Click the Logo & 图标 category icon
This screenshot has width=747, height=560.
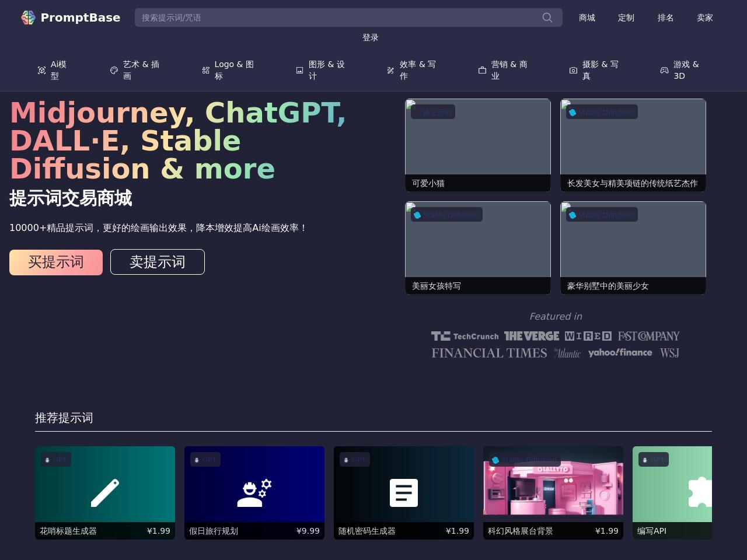[205, 70]
